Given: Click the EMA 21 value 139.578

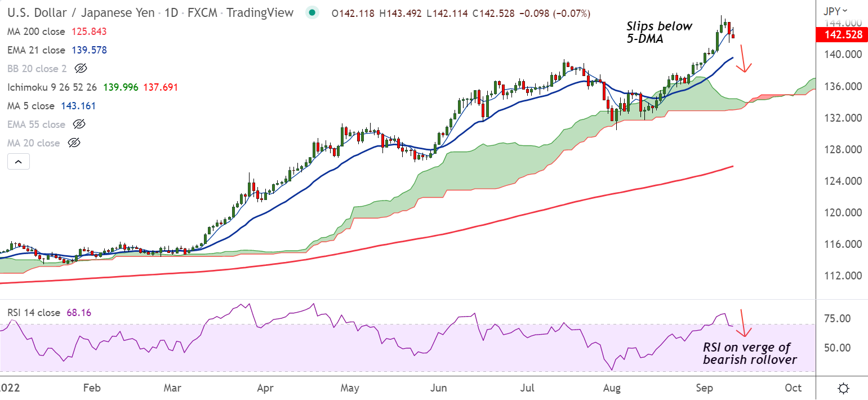Looking at the screenshot, I should click(89, 50).
